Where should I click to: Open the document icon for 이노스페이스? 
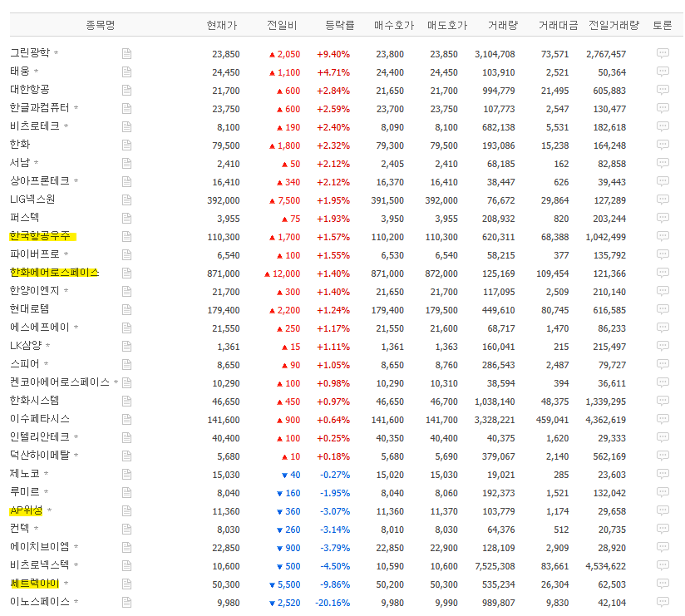coord(126,602)
